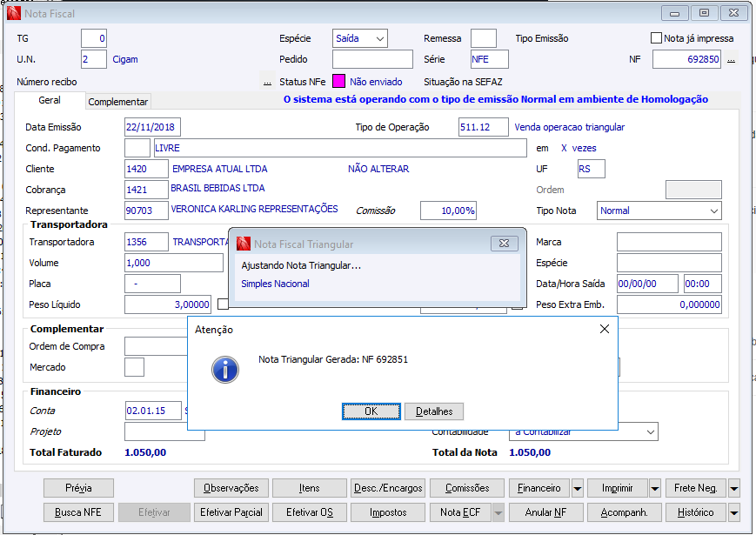Open the Tipo Nota Normal dropdown
This screenshot has height=535, width=756.
click(x=659, y=211)
